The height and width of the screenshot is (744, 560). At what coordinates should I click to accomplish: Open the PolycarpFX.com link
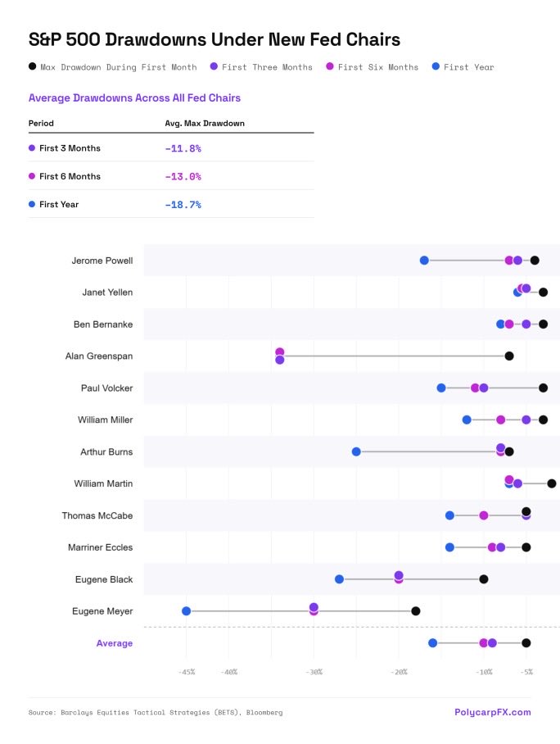coord(492,712)
